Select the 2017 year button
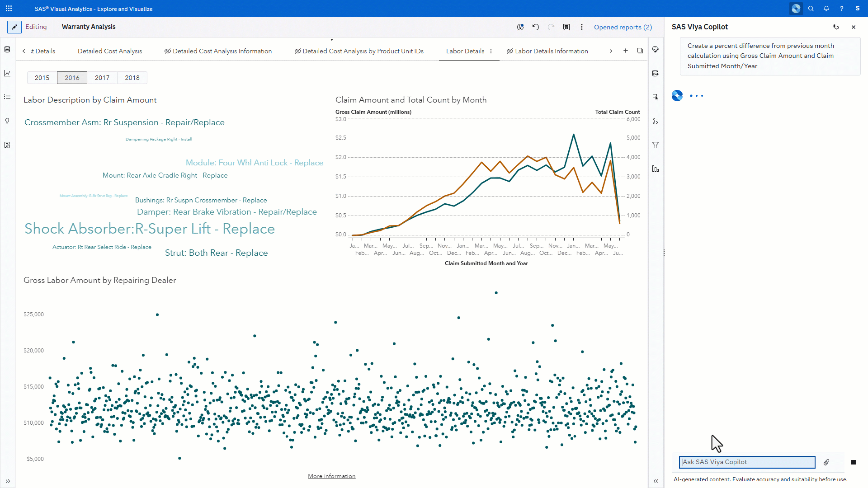Screen dimensions: 868x488 pos(102,78)
